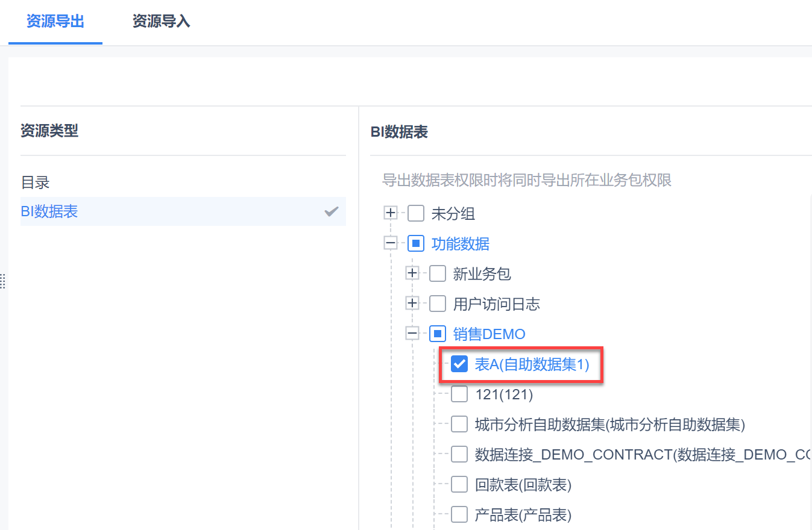Click the 121(121) label
The image size is (812, 530).
504,394
